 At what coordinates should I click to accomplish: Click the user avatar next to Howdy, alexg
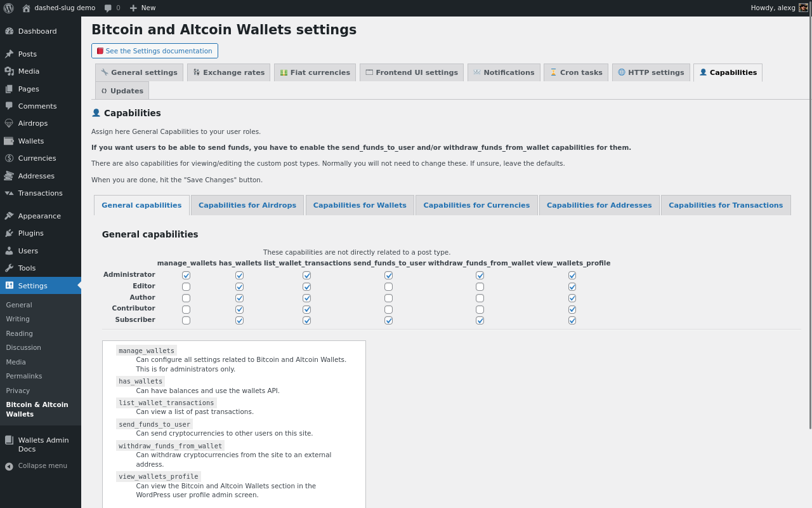point(803,8)
